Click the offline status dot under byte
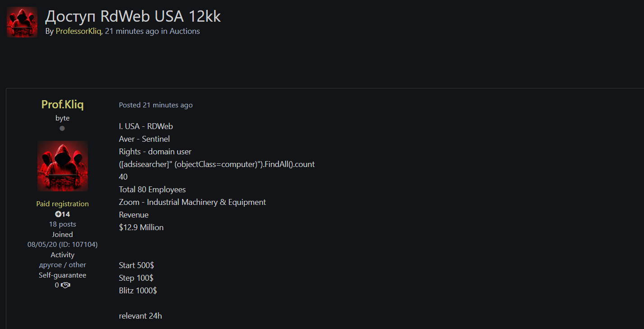This screenshot has height=329, width=644. click(62, 128)
